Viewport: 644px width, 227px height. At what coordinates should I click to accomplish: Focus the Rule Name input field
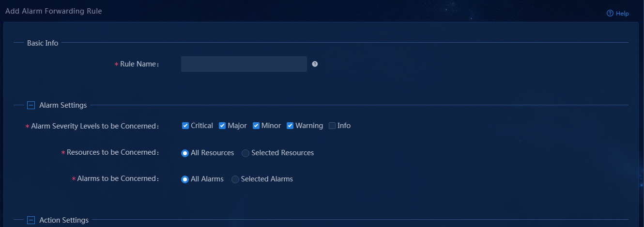point(244,64)
